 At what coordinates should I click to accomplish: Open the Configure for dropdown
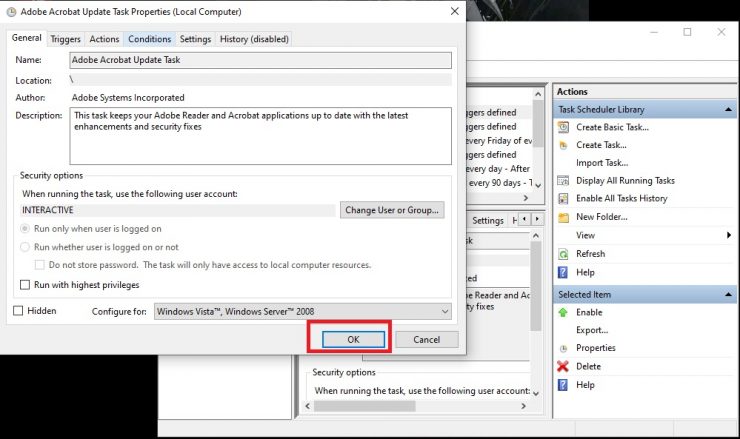(303, 312)
